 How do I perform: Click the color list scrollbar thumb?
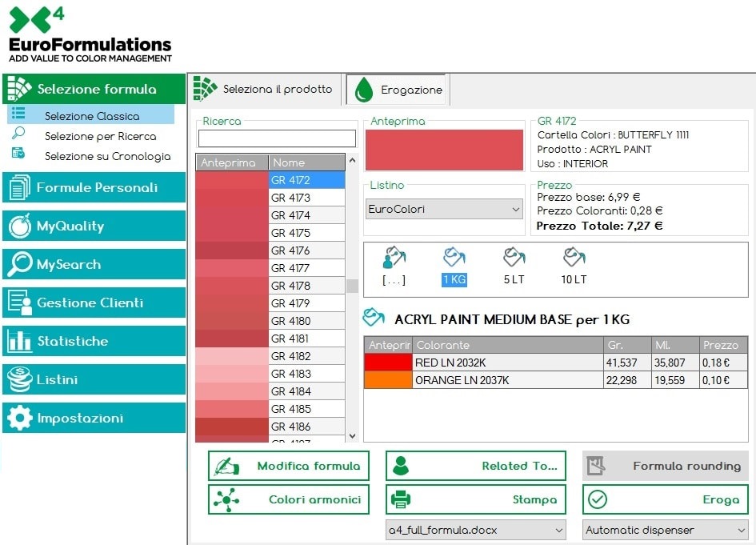pos(353,286)
